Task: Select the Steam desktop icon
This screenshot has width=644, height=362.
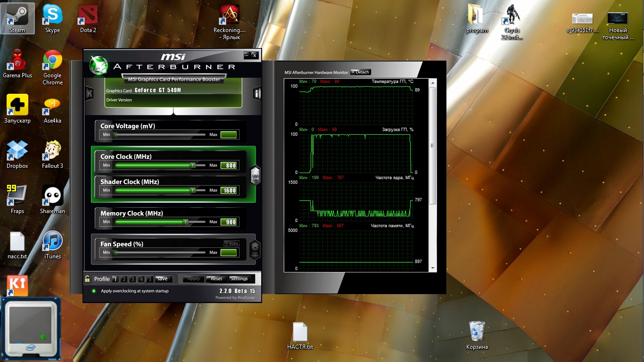Action: coord(17,18)
